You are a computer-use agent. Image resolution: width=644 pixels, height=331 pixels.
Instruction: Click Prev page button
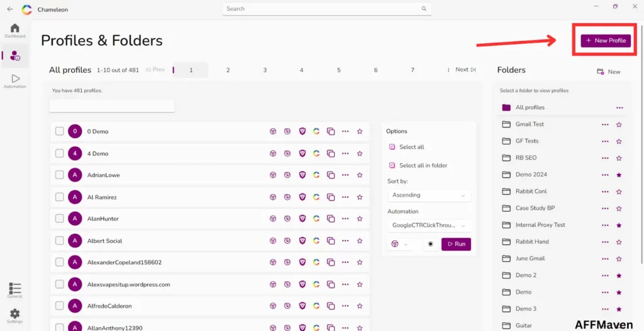pos(155,70)
